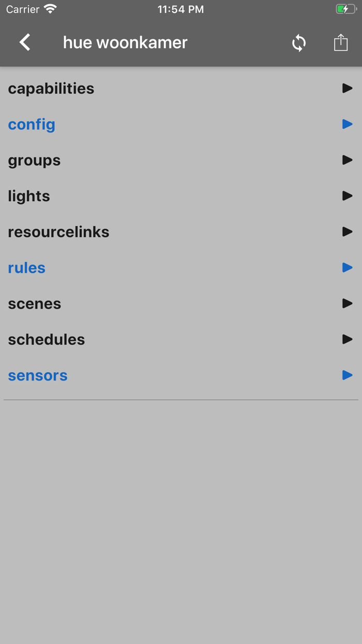Screen dimensions: 362x644
Task: Select the sensors label in blue text
Action: 37,375
